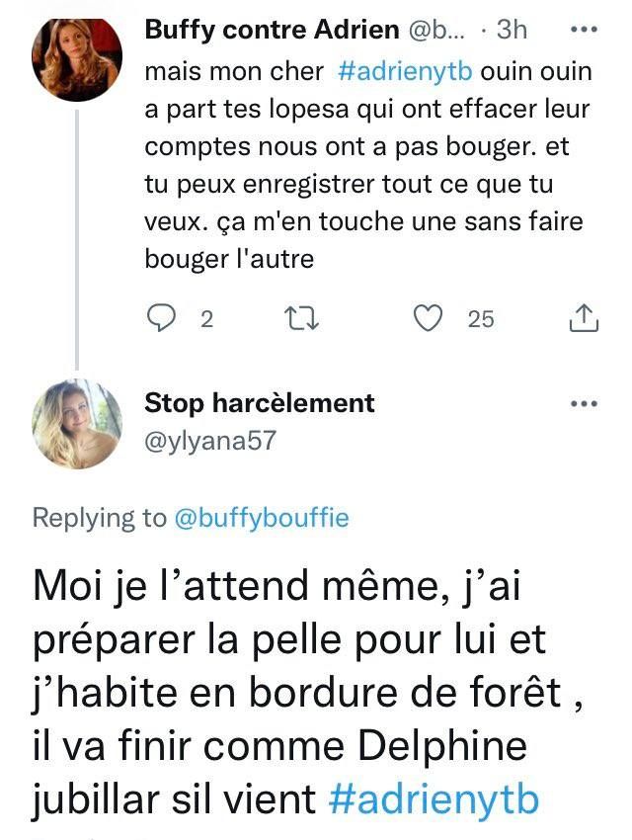Click the reply speech bubble icon
The height and width of the screenshot is (840, 632).
tap(160, 318)
